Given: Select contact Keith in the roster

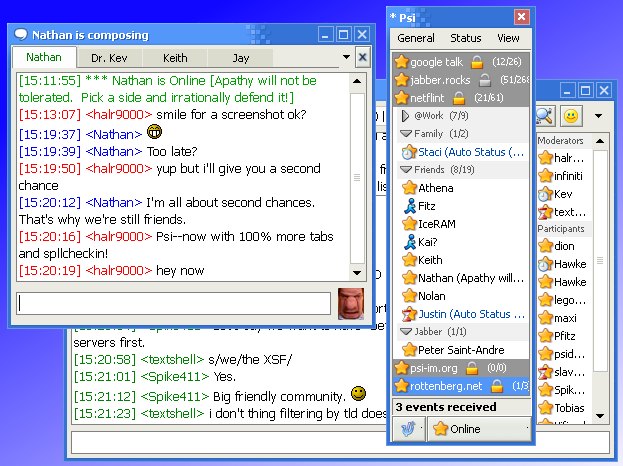Looking at the screenshot, I should tap(463, 260).
